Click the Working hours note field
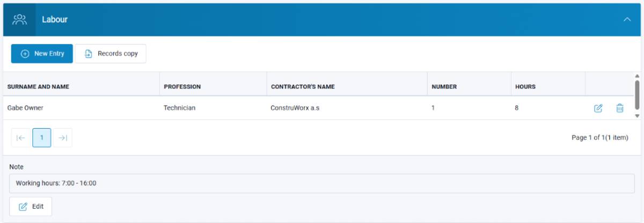Screen dimensions: 644x223 pyautogui.click(x=322, y=183)
